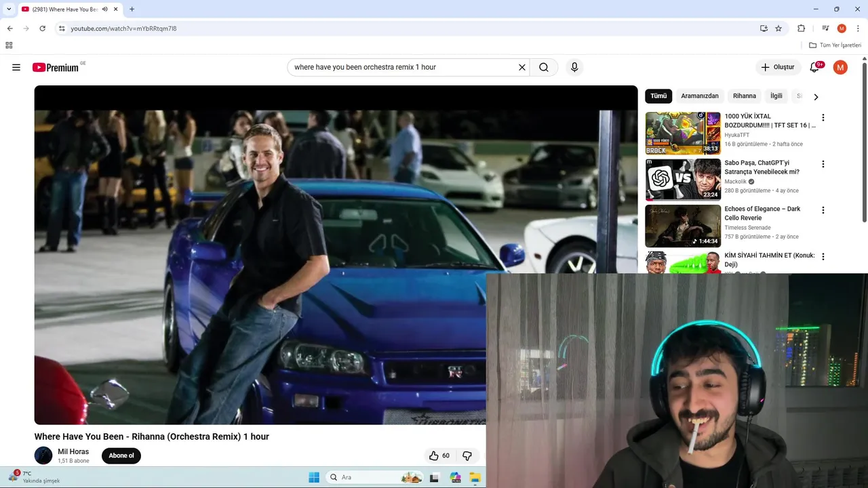
Task: Open media controls icon in Chrome toolbar
Action: pyautogui.click(x=825, y=28)
